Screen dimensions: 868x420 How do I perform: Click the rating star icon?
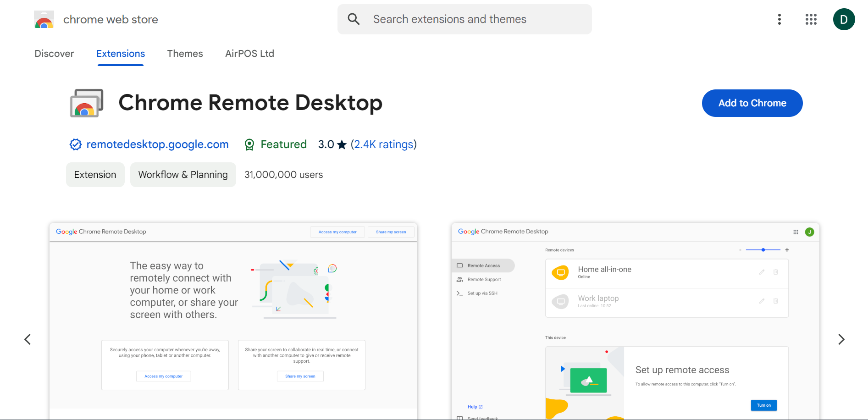(342, 145)
